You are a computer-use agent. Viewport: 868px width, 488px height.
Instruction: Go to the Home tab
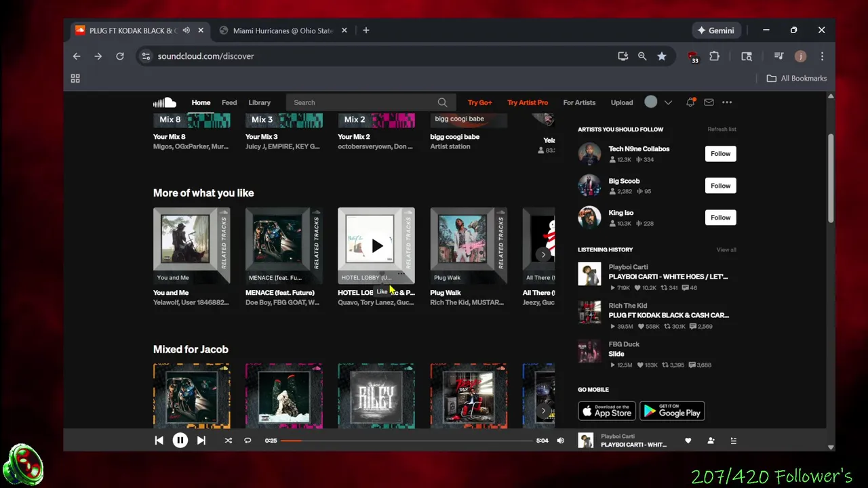pos(201,102)
